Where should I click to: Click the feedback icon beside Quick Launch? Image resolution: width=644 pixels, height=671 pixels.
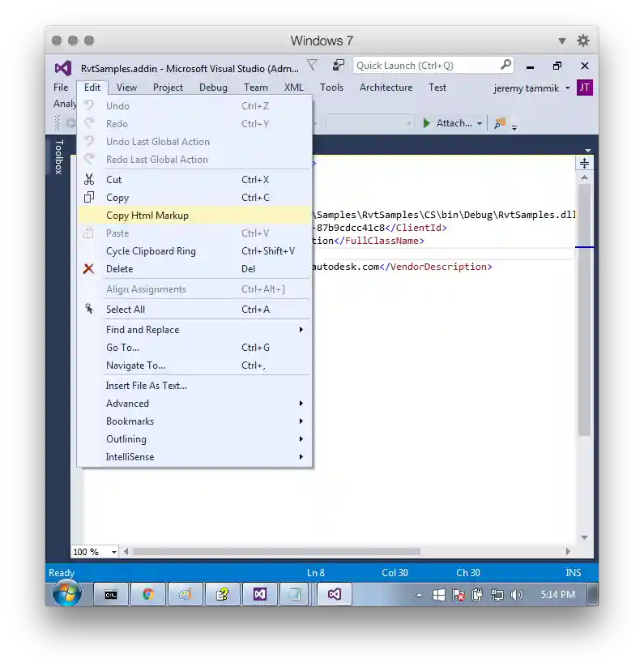[338, 66]
